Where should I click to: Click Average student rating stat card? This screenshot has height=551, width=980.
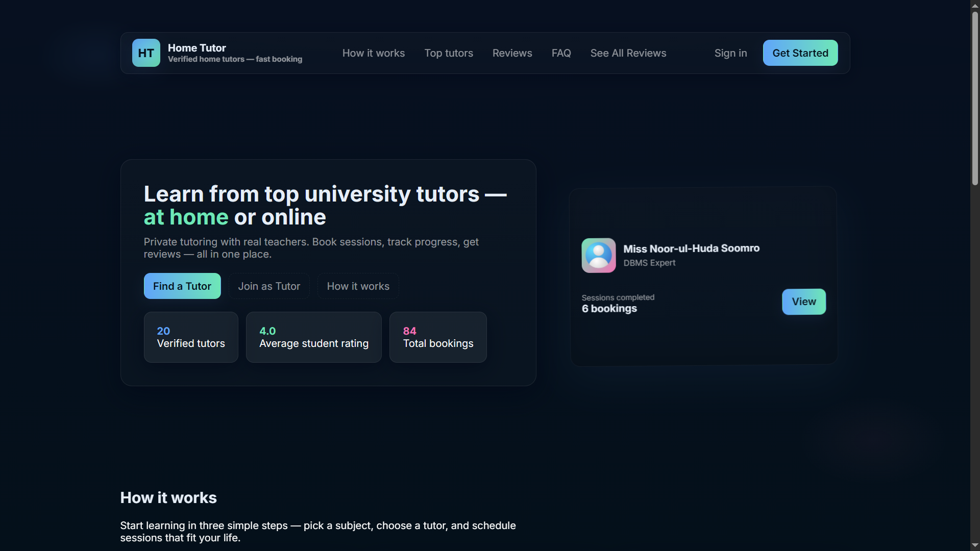coord(313,337)
